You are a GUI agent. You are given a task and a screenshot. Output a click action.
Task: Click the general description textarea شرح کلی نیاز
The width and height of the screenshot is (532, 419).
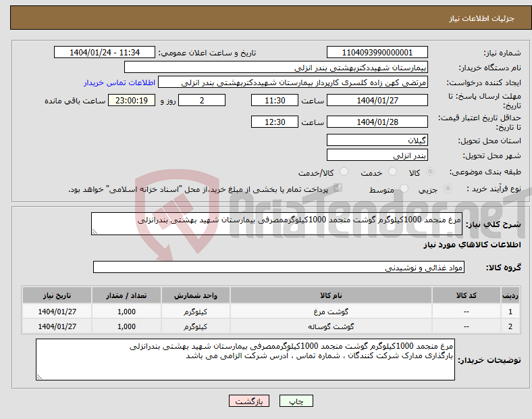277,224
